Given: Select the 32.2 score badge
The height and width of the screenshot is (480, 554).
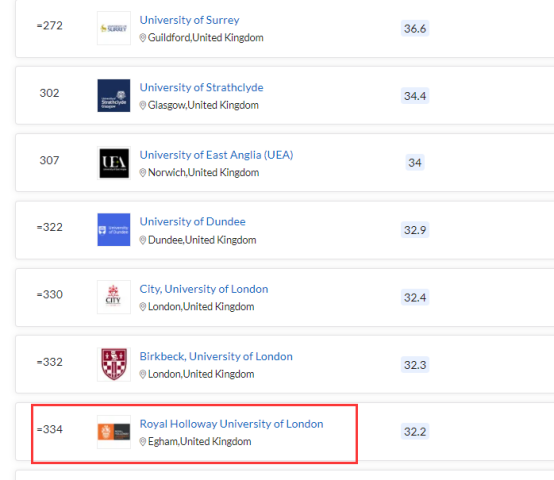Looking at the screenshot, I should point(415,432).
